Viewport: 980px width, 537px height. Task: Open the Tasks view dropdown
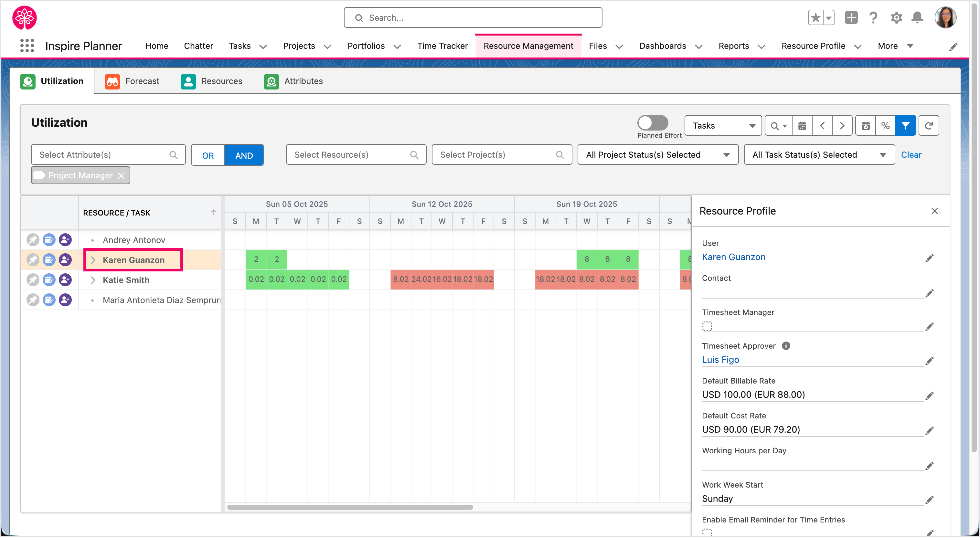(723, 125)
